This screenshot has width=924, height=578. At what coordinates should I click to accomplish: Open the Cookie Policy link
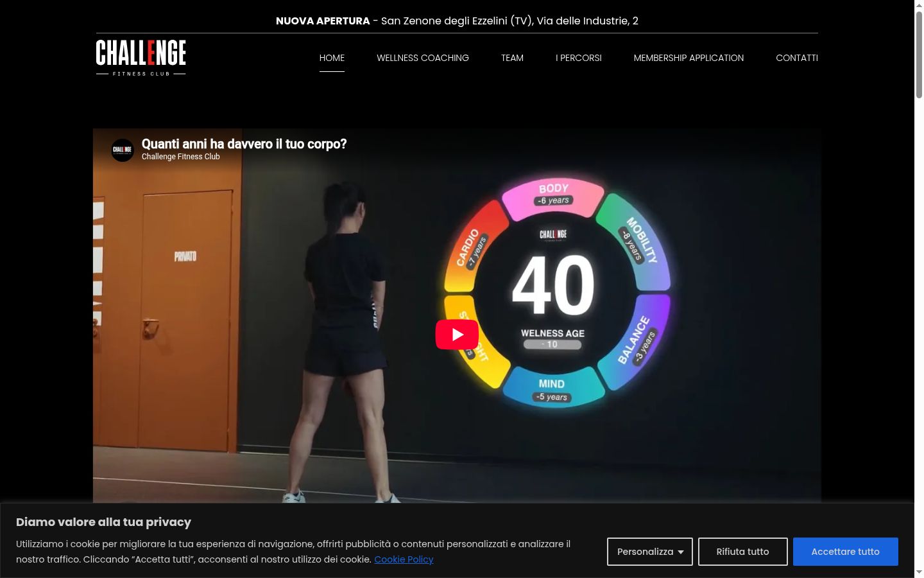coord(404,559)
